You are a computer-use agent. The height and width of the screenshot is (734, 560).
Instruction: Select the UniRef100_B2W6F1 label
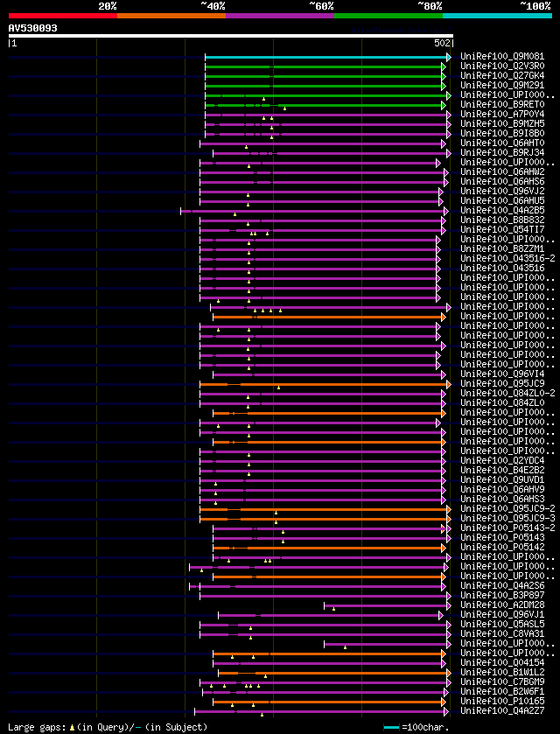click(x=502, y=690)
